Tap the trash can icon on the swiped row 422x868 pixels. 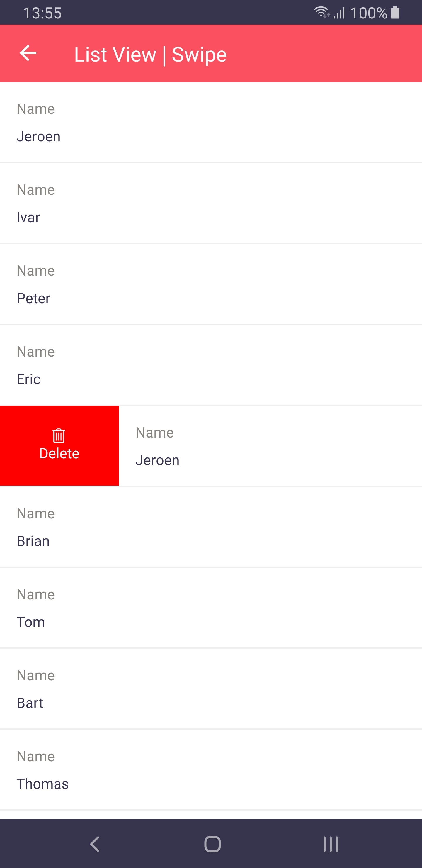[59, 435]
